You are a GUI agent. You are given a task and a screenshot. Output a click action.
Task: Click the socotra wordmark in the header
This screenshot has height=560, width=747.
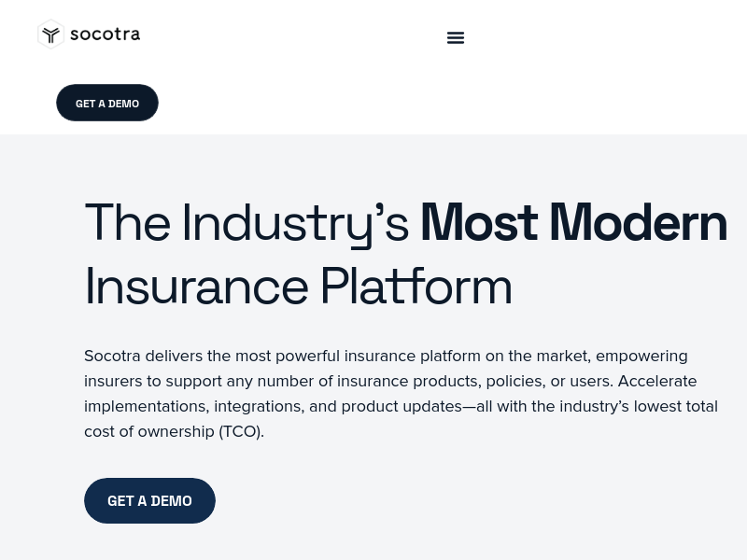pos(105,35)
